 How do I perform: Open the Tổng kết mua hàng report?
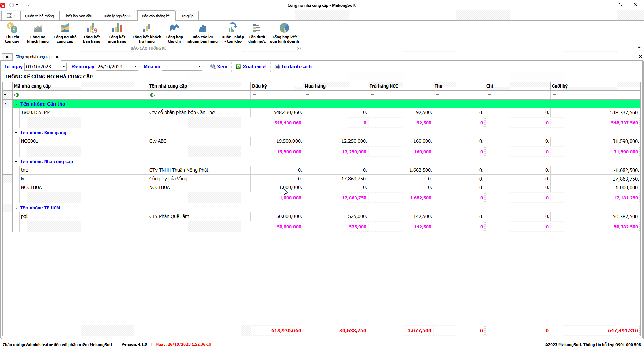[117, 33]
